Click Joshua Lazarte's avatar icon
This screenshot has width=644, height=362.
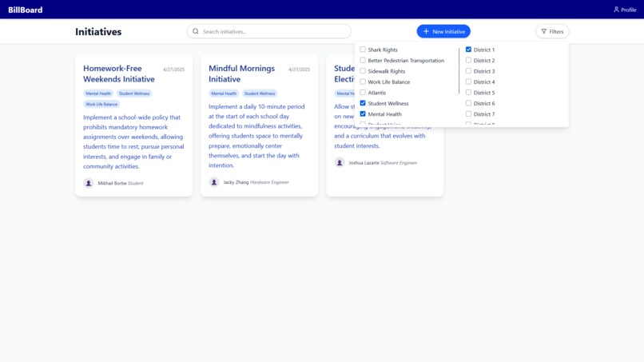tap(340, 163)
